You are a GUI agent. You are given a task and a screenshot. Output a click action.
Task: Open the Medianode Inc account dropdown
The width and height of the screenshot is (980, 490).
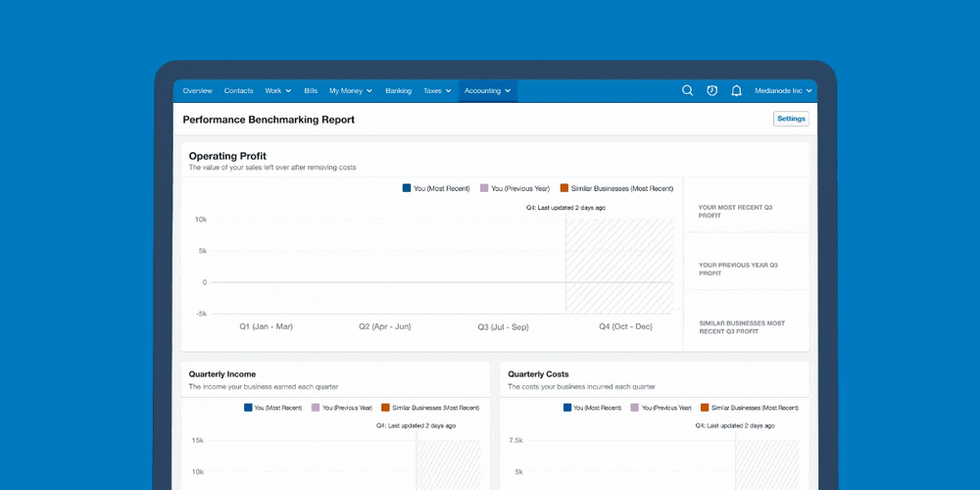point(783,90)
